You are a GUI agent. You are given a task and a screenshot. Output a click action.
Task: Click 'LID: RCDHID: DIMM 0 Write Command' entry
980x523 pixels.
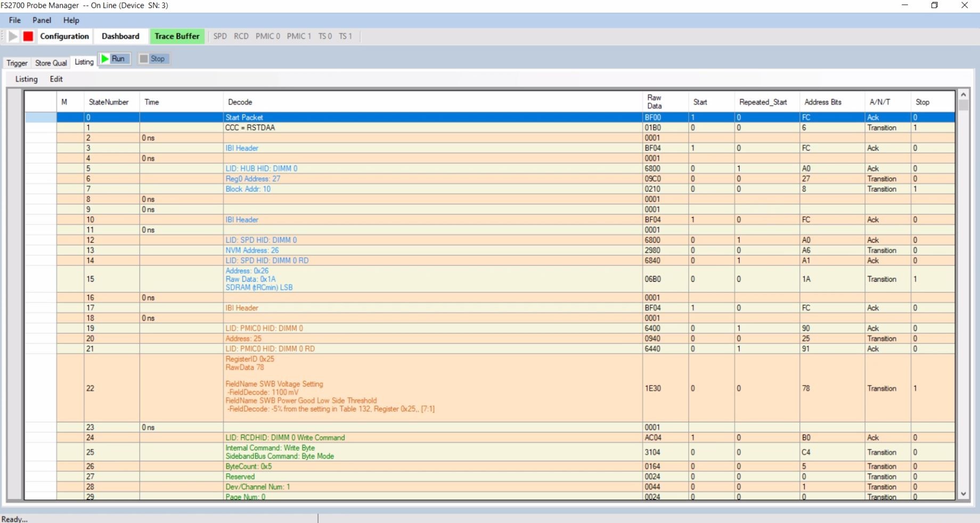coord(285,438)
